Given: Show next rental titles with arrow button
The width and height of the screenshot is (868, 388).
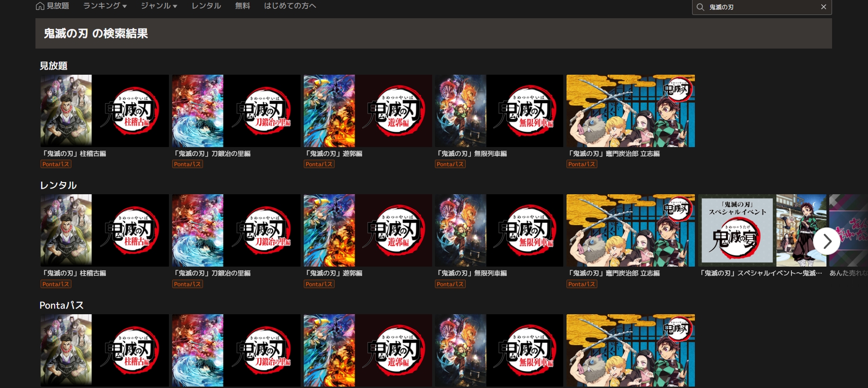Looking at the screenshot, I should coord(827,241).
